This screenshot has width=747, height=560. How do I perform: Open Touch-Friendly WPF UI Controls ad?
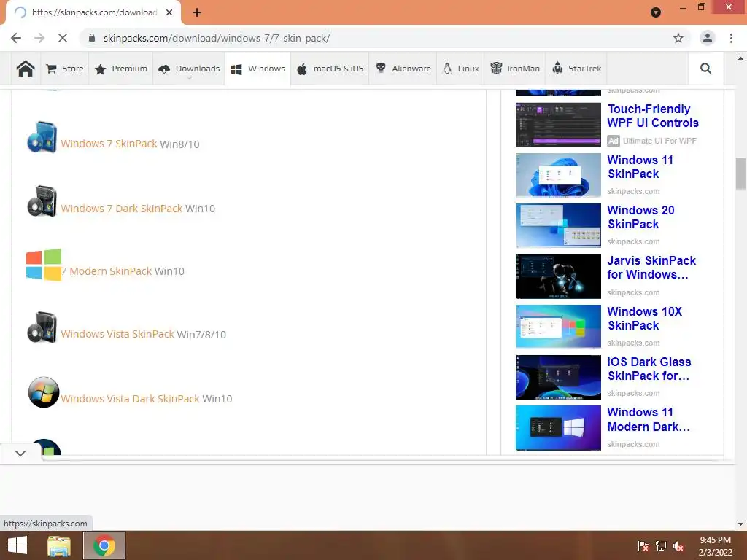click(x=653, y=116)
